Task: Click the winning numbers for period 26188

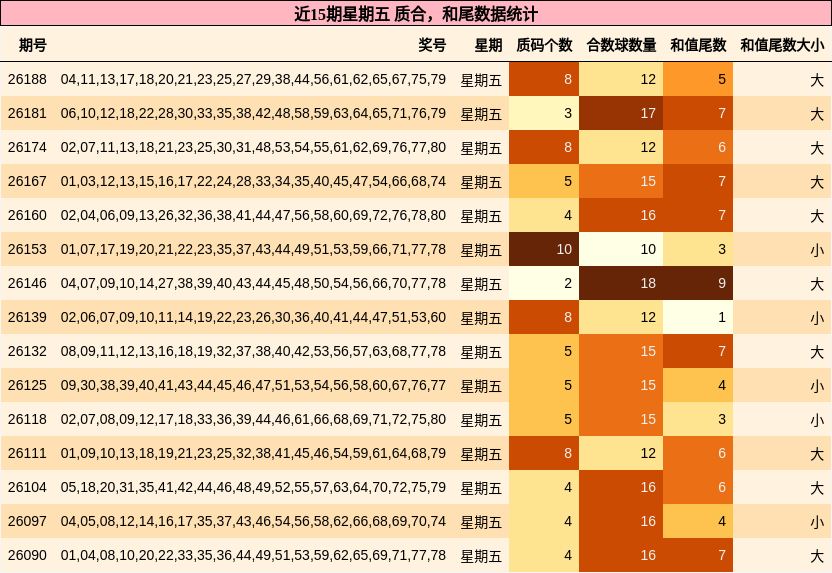Action: coord(253,80)
